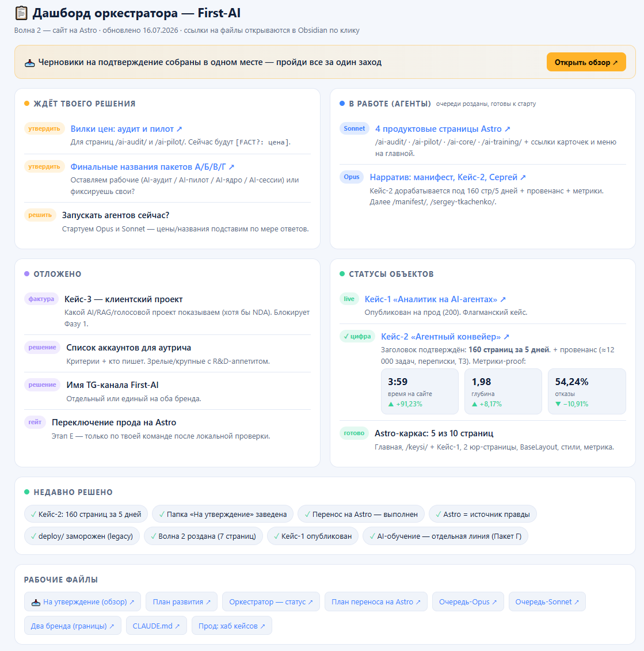Click chip Кейс-1 опубликован
Screen dimensions: 644x651
[x=313, y=536]
